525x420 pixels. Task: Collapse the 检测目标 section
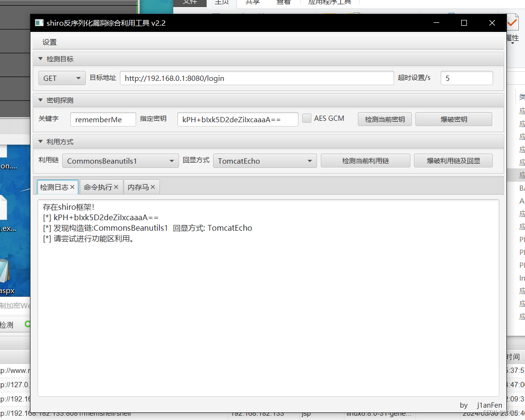pyautogui.click(x=40, y=59)
